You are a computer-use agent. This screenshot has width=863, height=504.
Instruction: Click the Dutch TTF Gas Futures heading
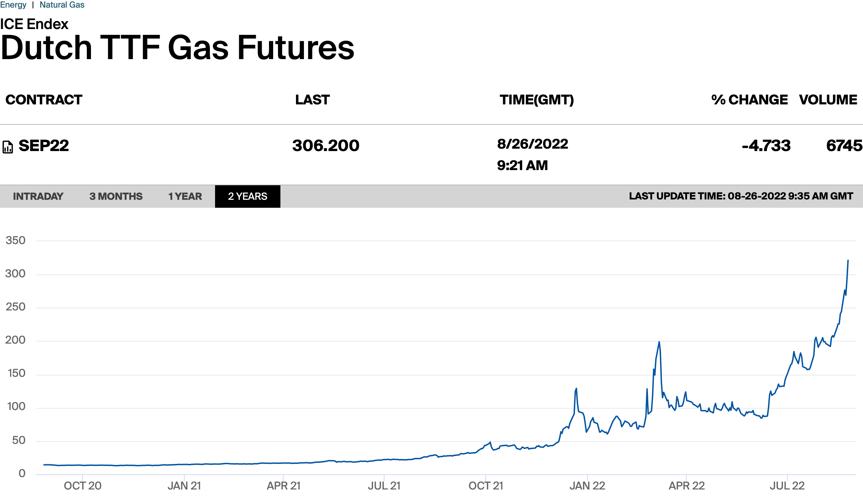pyautogui.click(x=178, y=48)
